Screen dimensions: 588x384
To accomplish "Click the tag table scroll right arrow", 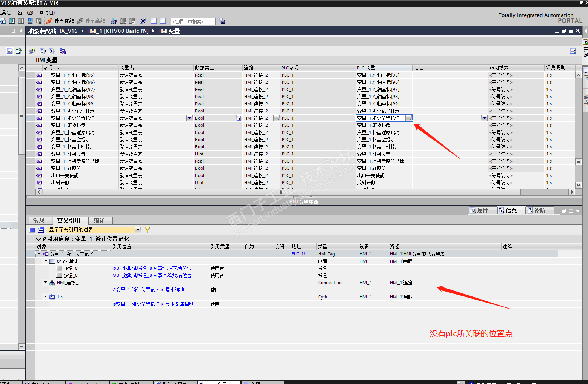I will pyautogui.click(x=571, y=192).
